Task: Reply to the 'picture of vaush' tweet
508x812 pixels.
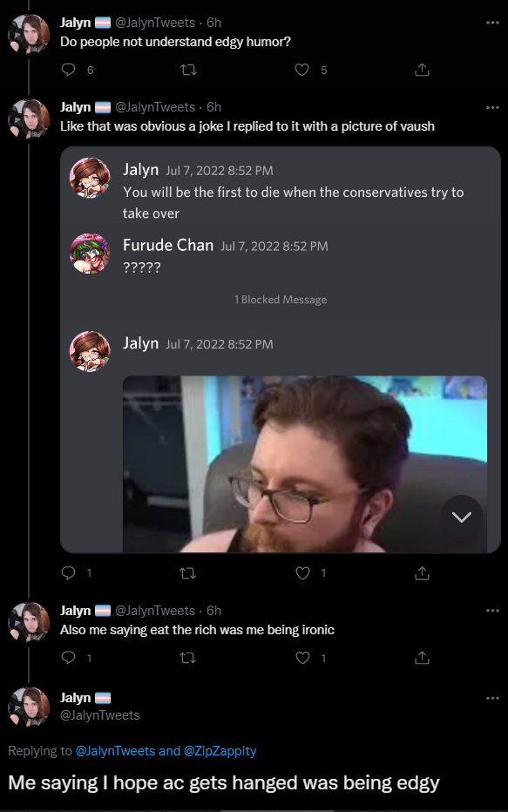Action: tap(68, 572)
